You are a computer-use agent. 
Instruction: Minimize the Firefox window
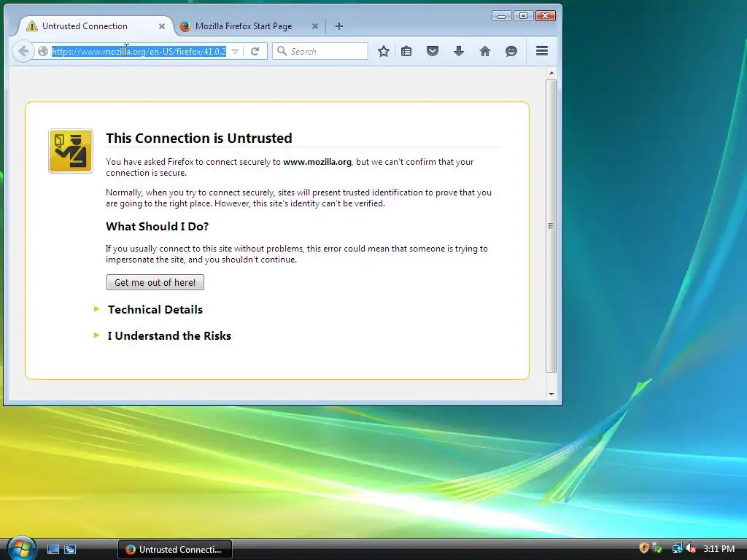(501, 16)
